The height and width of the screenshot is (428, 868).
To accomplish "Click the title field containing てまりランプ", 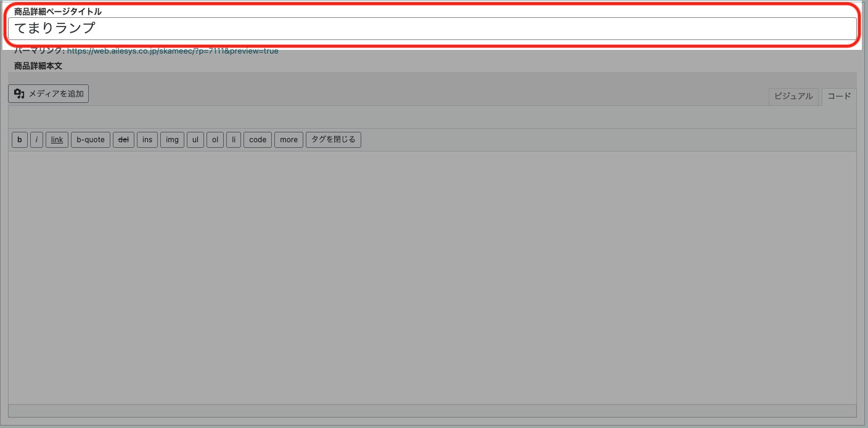I will pyautogui.click(x=432, y=28).
